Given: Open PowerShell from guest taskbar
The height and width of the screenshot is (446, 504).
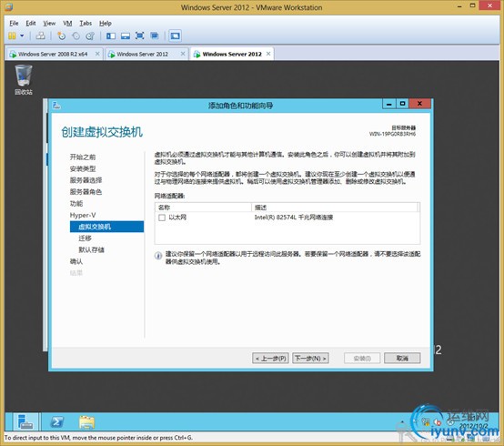Looking at the screenshot, I should pos(57,422).
